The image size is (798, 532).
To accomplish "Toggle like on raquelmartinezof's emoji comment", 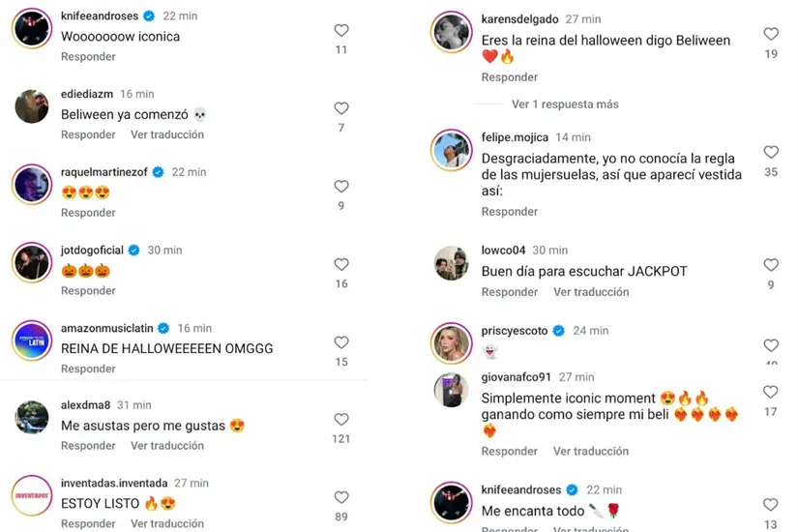I will [341, 186].
